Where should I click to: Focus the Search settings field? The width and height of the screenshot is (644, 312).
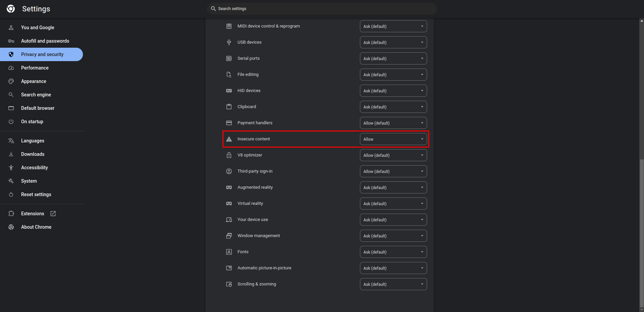pyautogui.click(x=322, y=9)
